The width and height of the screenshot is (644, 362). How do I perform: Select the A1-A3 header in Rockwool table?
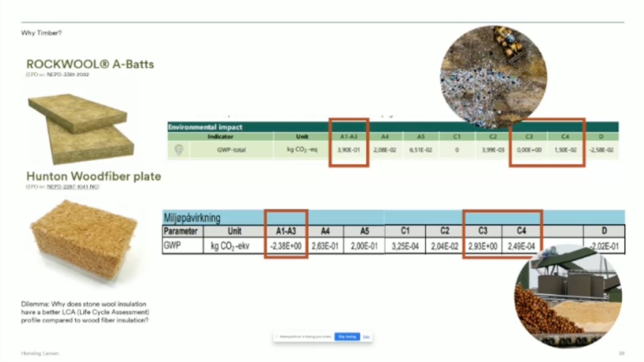tap(349, 137)
